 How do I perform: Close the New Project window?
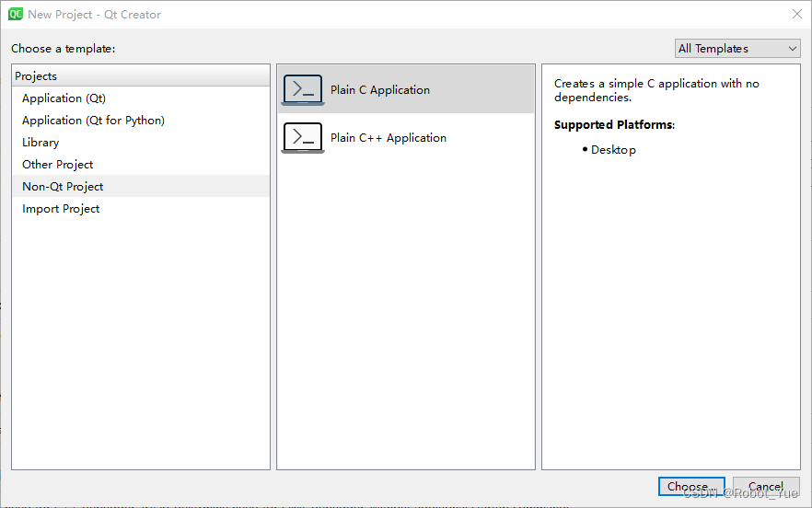click(x=797, y=14)
